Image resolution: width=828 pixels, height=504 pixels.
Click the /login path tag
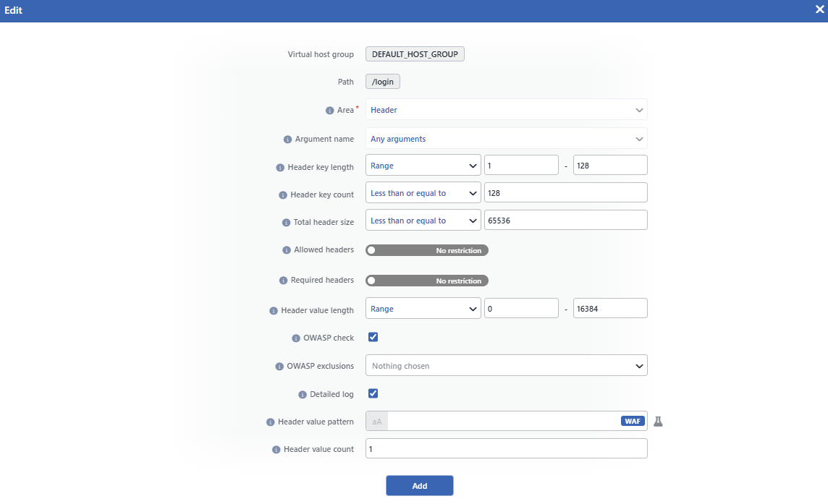383,81
